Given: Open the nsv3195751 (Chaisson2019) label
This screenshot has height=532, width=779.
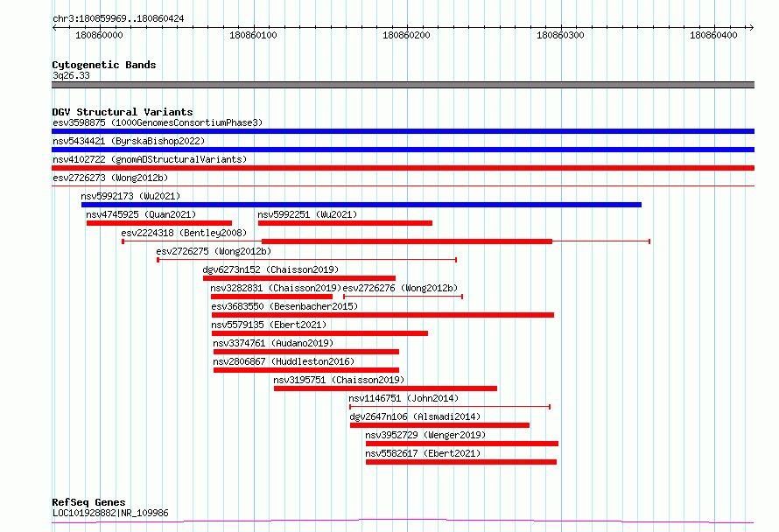Looking at the screenshot, I should pos(339,380).
